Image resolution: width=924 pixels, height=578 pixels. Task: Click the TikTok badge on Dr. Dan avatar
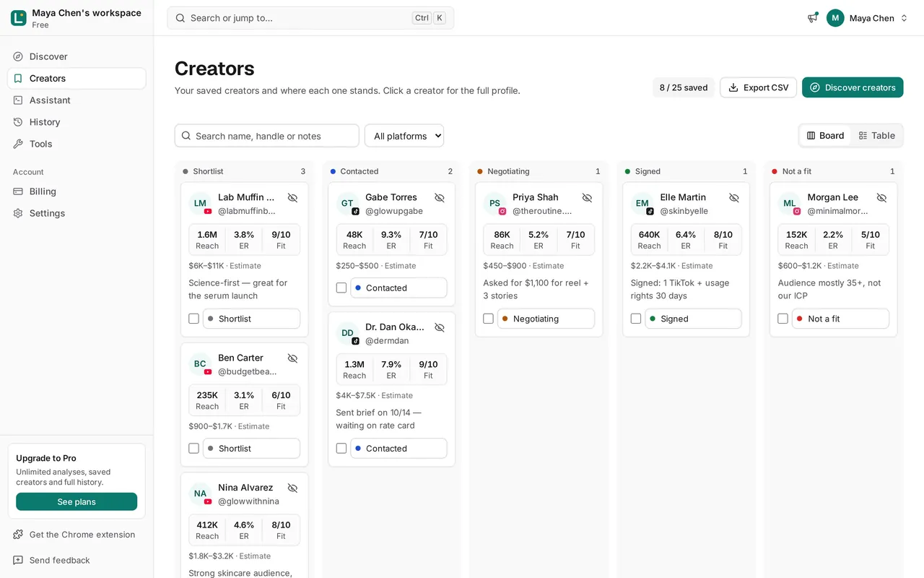coord(355,341)
